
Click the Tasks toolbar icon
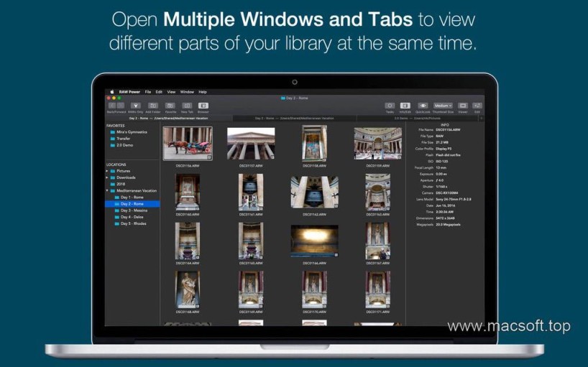390,106
